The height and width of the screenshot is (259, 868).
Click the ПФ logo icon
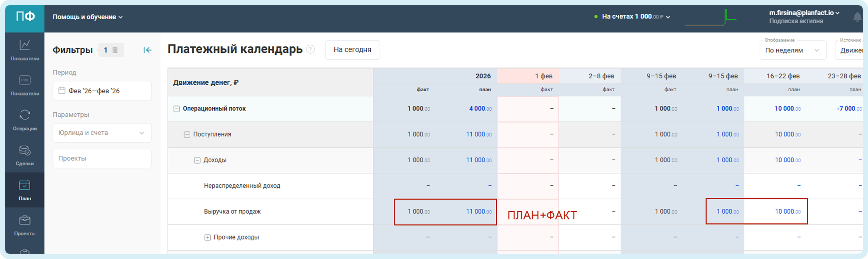(x=25, y=16)
